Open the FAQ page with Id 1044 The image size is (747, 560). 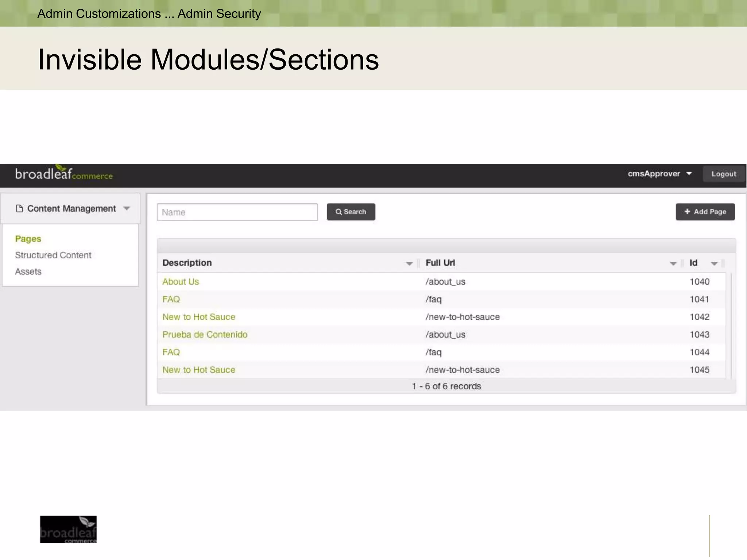click(171, 352)
